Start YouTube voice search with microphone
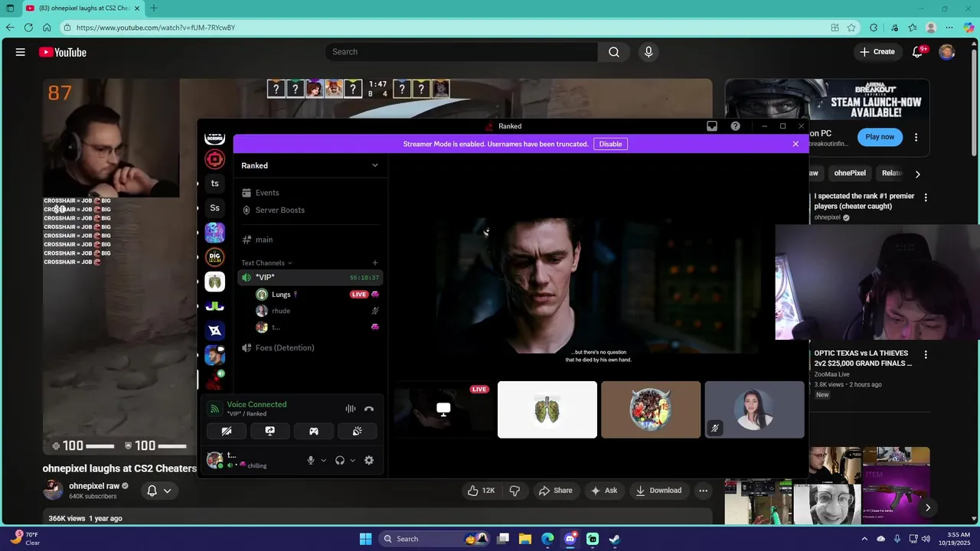 coord(648,52)
